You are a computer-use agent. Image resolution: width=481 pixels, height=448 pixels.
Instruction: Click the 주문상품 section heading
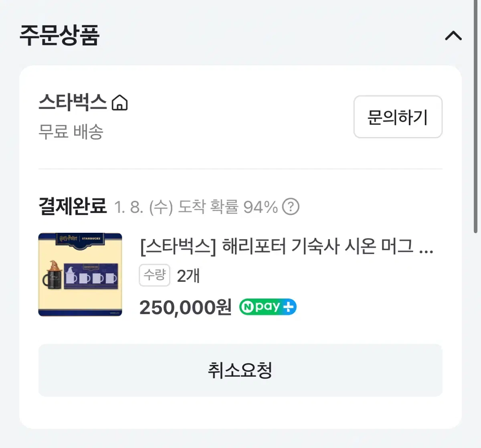(x=59, y=36)
